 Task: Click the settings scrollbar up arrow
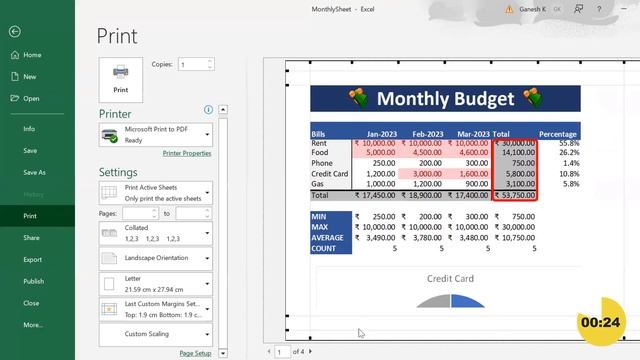(223, 109)
